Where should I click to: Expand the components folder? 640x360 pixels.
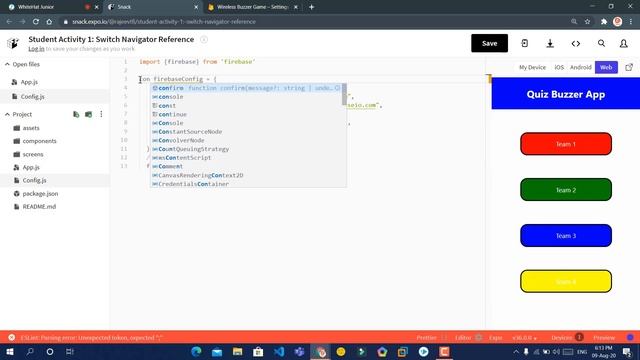[x=39, y=141]
